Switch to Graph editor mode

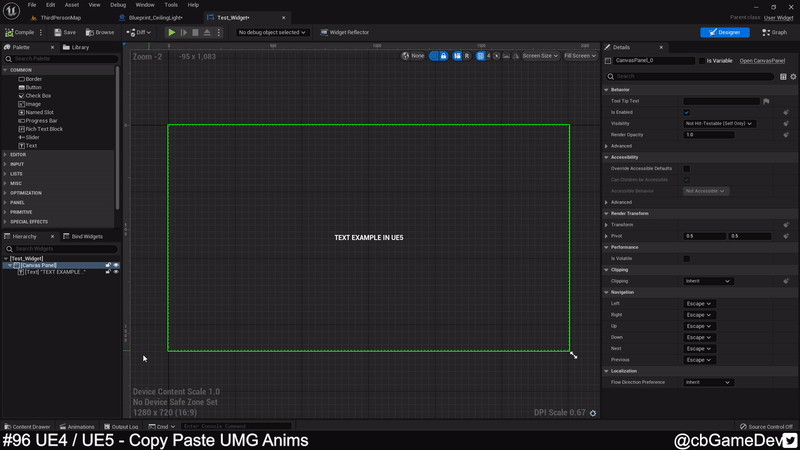[774, 32]
